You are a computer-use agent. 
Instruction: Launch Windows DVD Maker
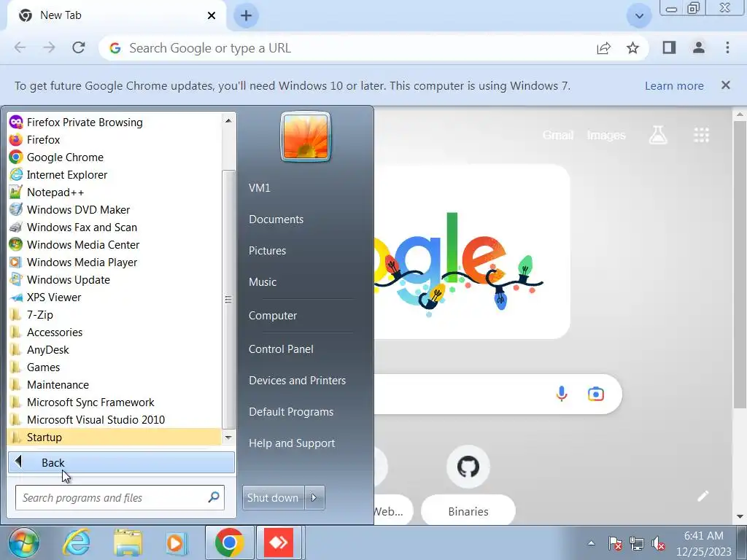(x=115, y=210)
